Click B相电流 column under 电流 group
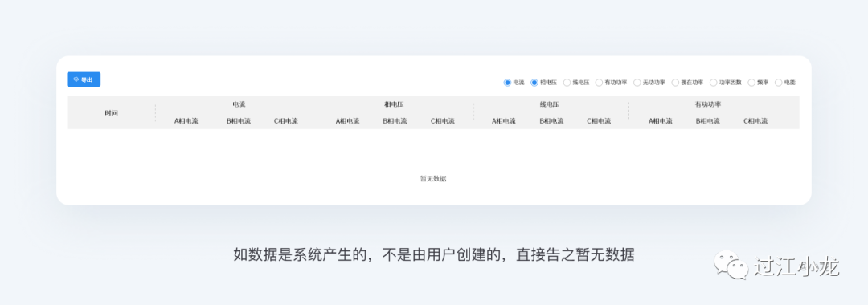The image size is (868, 305). point(238,121)
